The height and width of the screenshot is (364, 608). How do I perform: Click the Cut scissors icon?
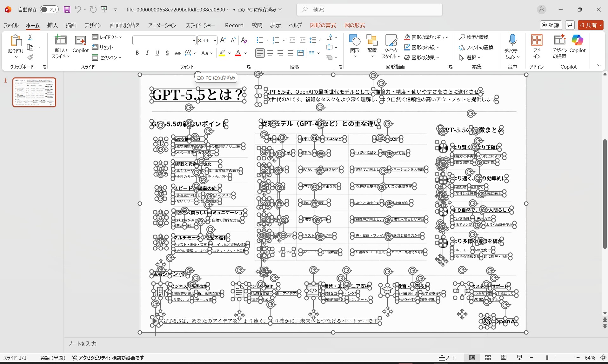(x=30, y=37)
